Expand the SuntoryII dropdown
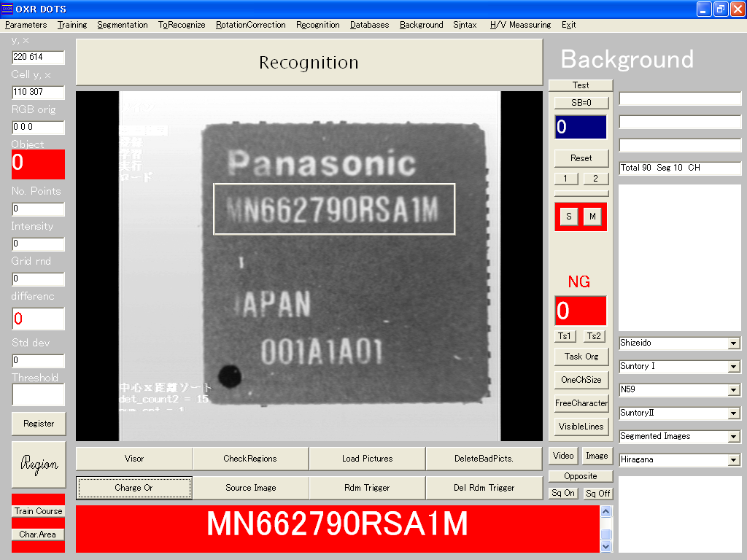The width and height of the screenshot is (747, 560). point(734,413)
